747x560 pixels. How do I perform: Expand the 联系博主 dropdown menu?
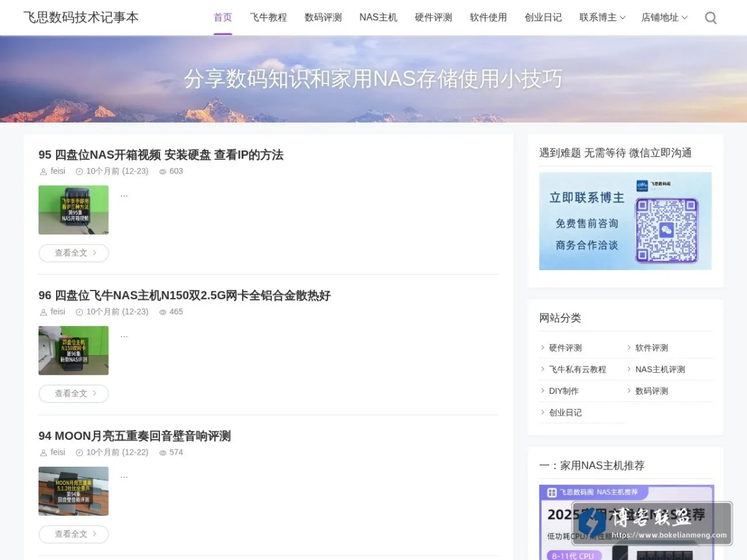(x=603, y=17)
